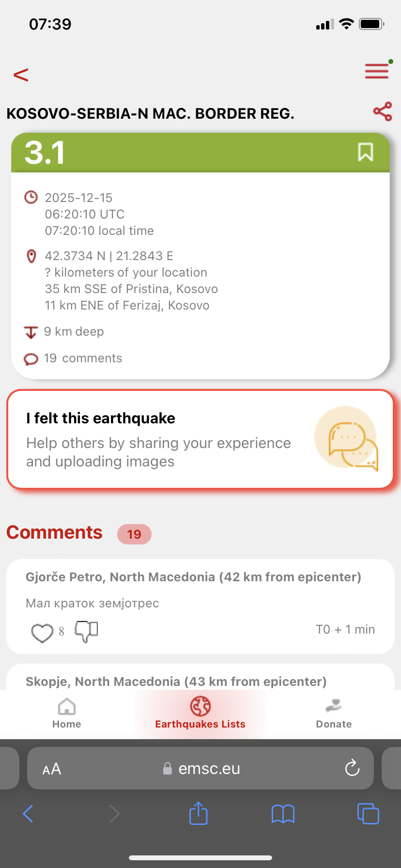
Task: Open Safari bookmarks
Action: coord(283,814)
